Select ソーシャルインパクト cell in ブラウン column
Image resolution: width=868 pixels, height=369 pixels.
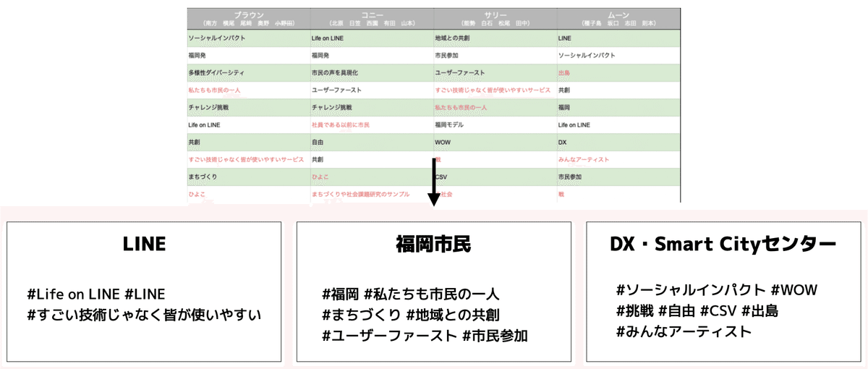248,37
